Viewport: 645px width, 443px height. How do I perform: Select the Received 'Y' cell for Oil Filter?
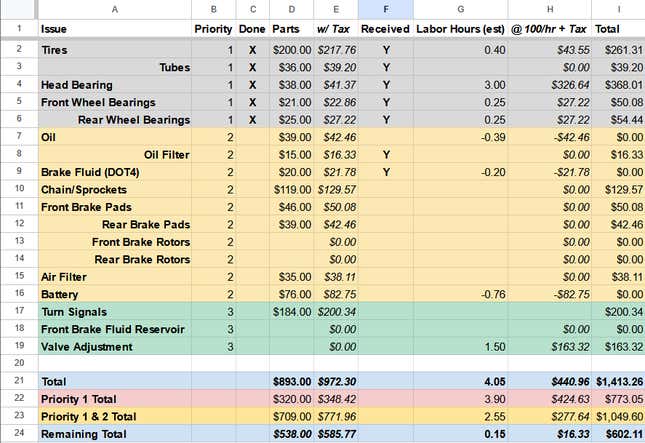pyautogui.click(x=385, y=155)
